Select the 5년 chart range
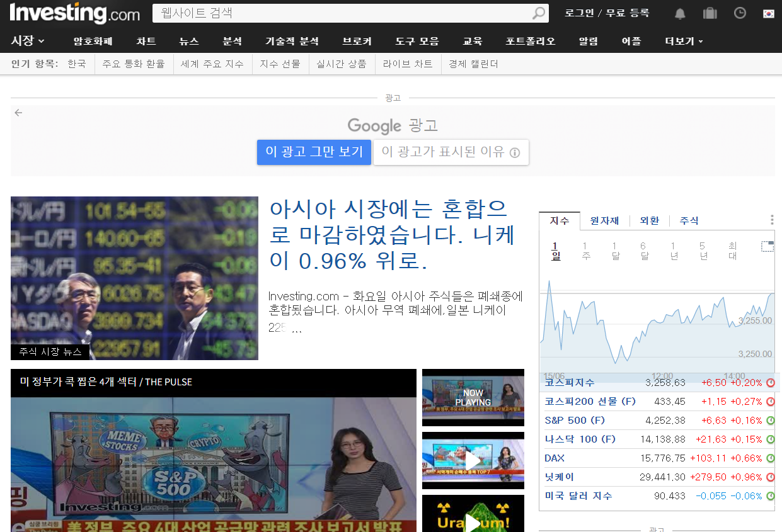Image resolution: width=782 pixels, height=532 pixels. tap(703, 251)
